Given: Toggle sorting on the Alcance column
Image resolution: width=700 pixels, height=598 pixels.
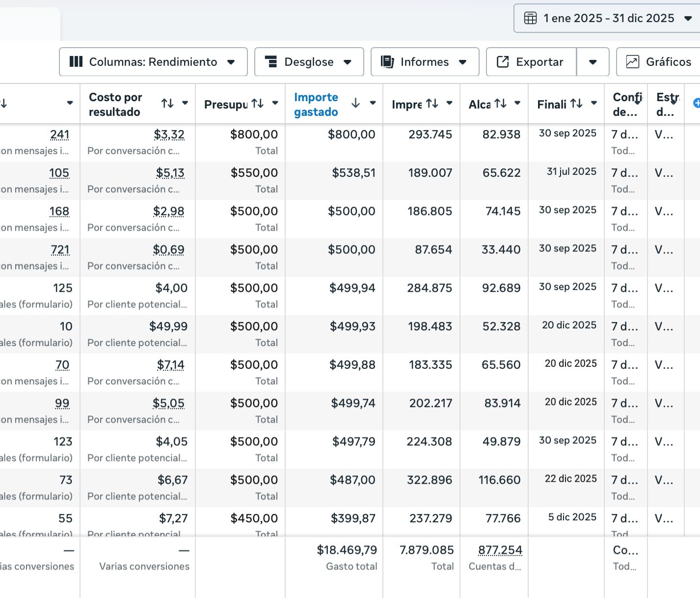Looking at the screenshot, I should point(500,104).
